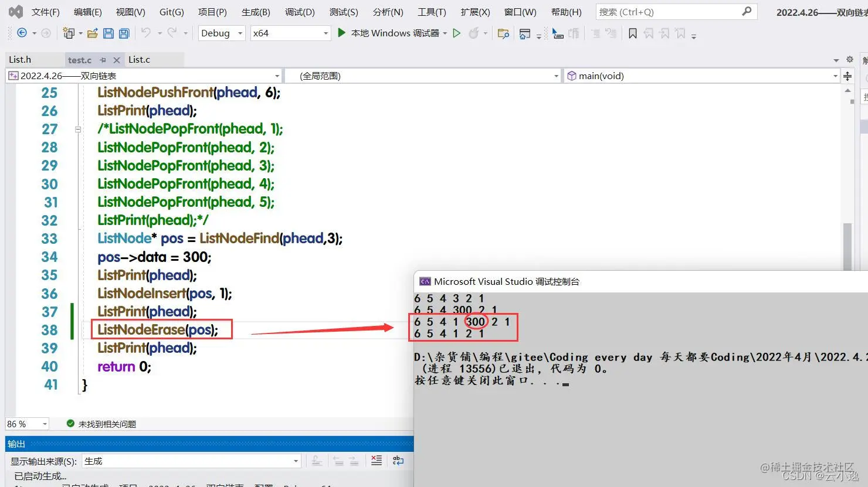Open the x64 platform dropdown
Image resolution: width=868 pixels, height=487 pixels.
[x=290, y=33]
